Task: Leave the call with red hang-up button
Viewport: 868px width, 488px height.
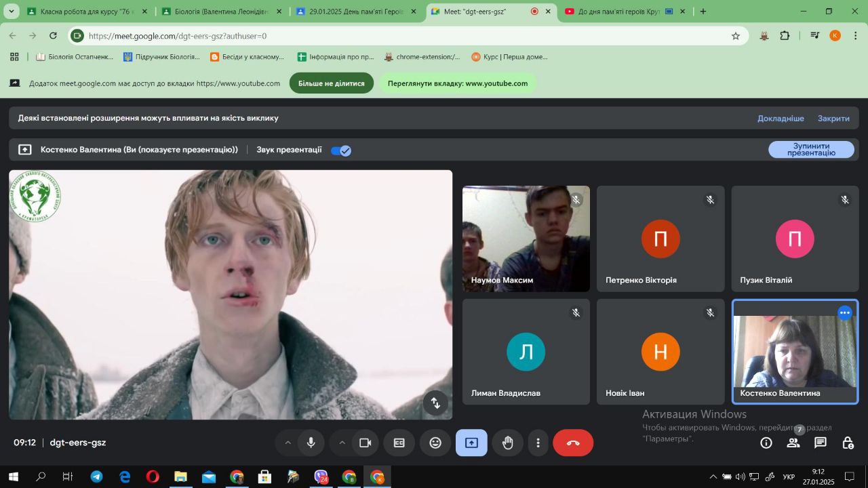Action: point(573,443)
